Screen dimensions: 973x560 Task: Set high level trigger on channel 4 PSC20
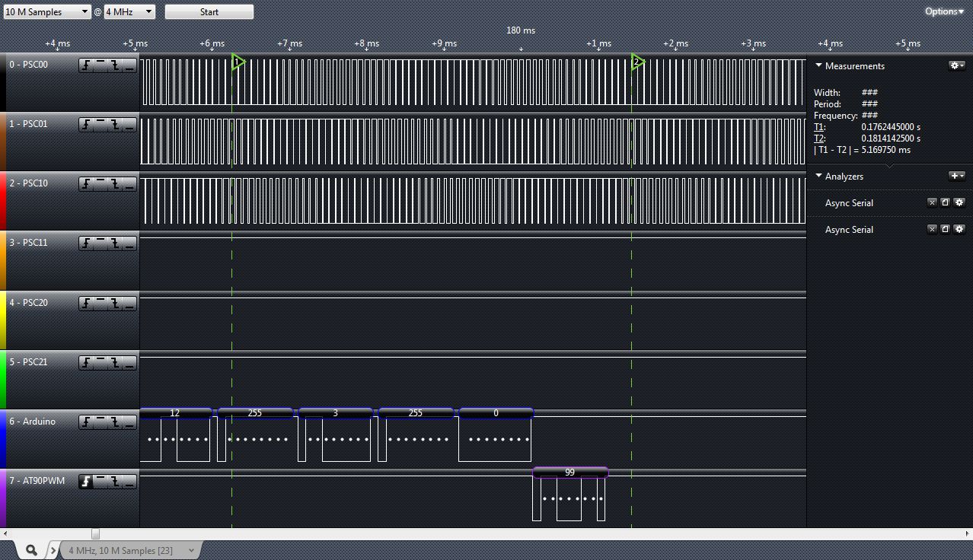100,304
